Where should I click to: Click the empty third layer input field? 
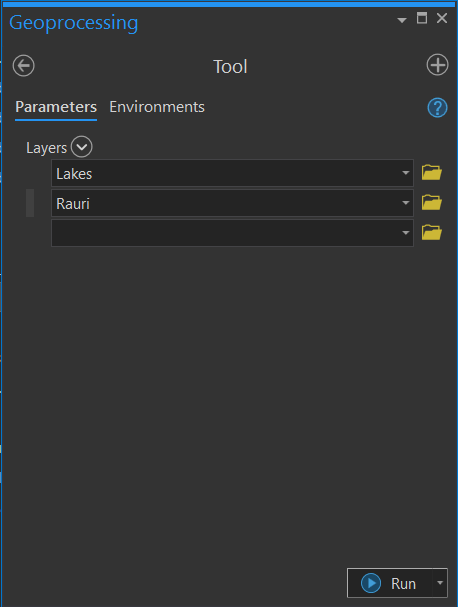tap(232, 233)
